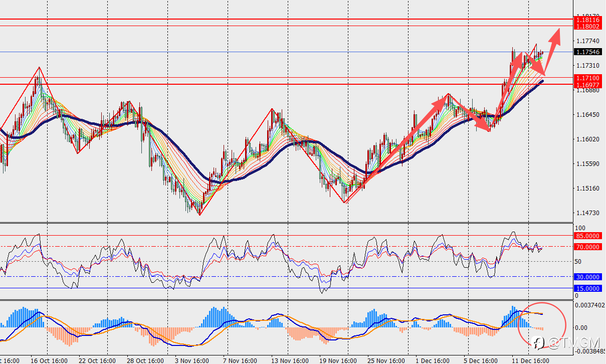Select the 15.0000 oscillator level label
Screen dimensions: 606x364
pyautogui.click(x=588, y=288)
